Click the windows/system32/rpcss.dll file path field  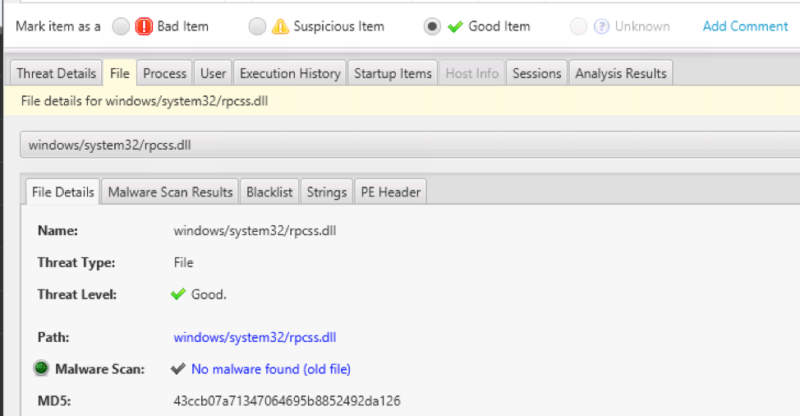tap(410, 145)
